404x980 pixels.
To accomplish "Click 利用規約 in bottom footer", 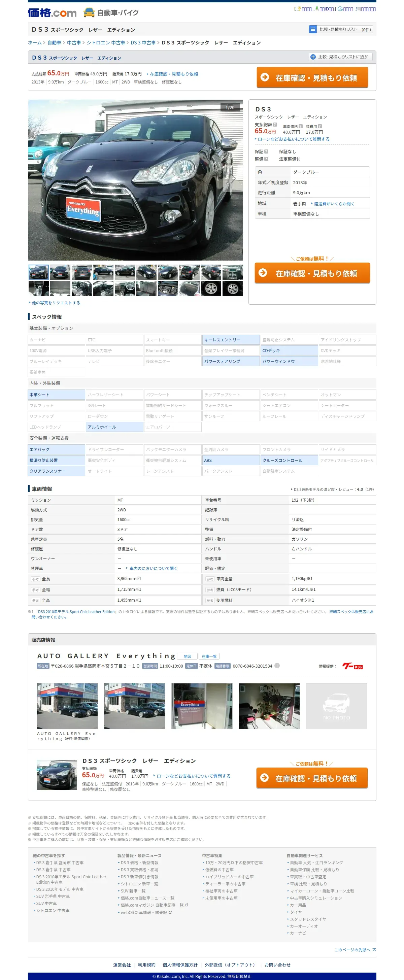I will pos(146,965).
